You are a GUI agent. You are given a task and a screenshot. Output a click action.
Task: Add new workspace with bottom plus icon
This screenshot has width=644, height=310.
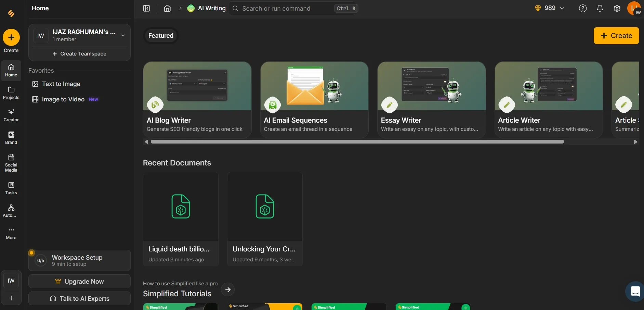point(11,298)
